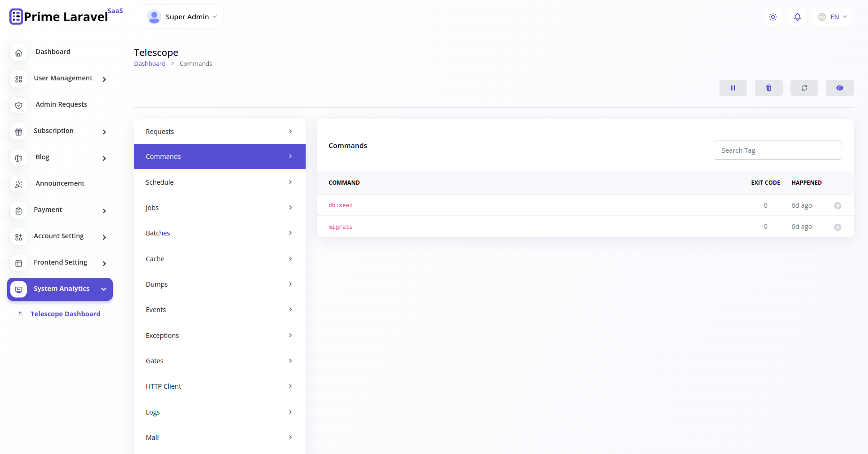868x454 pixels.
Task: Select the User Management icon
Action: coord(18,79)
